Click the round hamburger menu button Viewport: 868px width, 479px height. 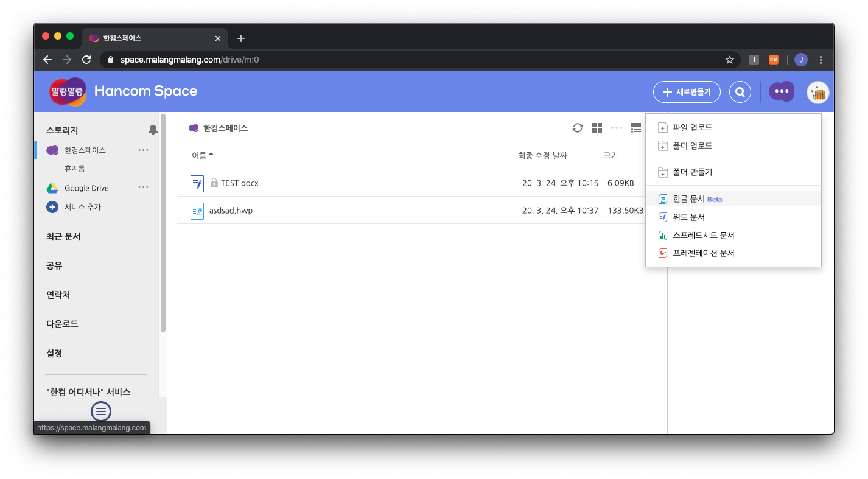point(101,411)
